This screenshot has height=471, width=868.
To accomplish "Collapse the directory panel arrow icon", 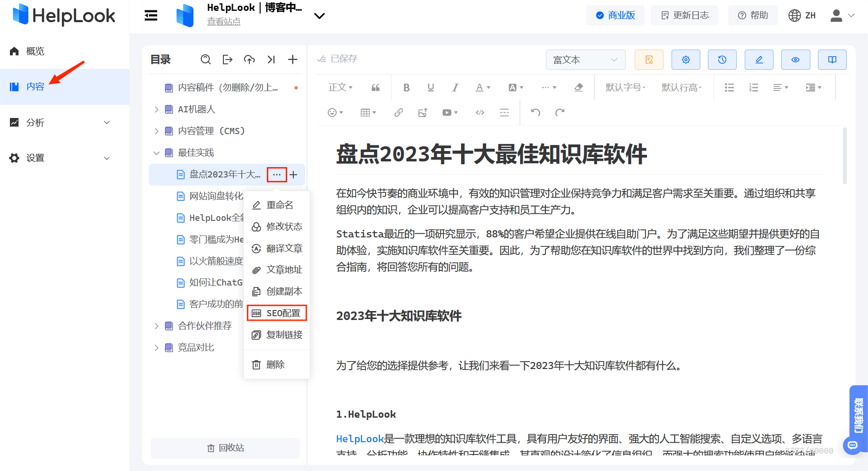I will click(271, 59).
